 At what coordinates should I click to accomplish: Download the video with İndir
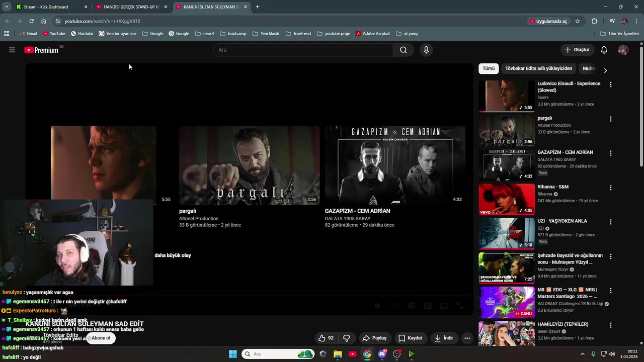point(444,338)
